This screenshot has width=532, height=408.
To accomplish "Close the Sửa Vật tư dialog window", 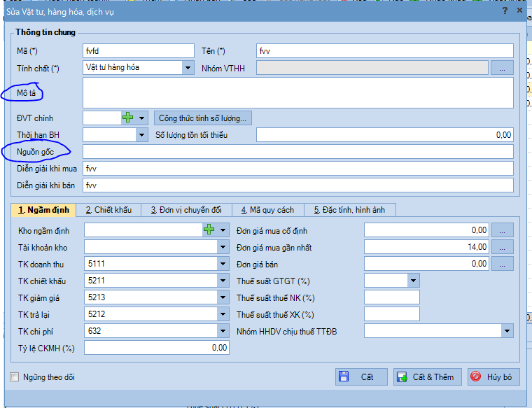I will (x=519, y=10).
